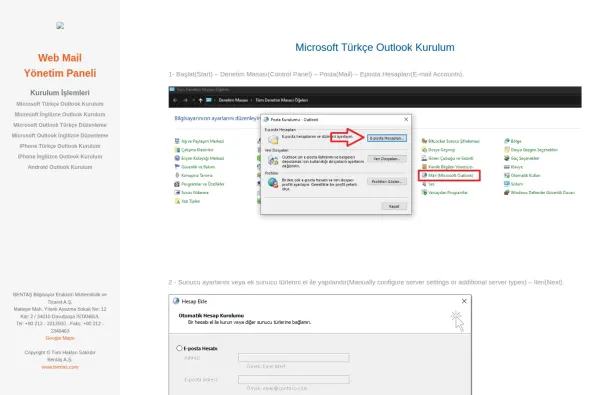Close the Hesap Ekle dialog
The width and height of the screenshot is (600, 395).
pos(464,301)
